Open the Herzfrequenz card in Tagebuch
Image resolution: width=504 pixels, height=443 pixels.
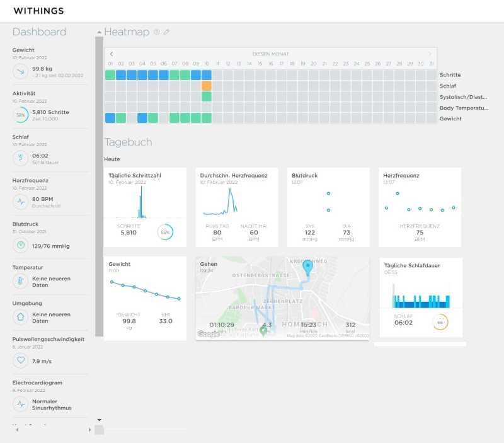tap(420, 207)
